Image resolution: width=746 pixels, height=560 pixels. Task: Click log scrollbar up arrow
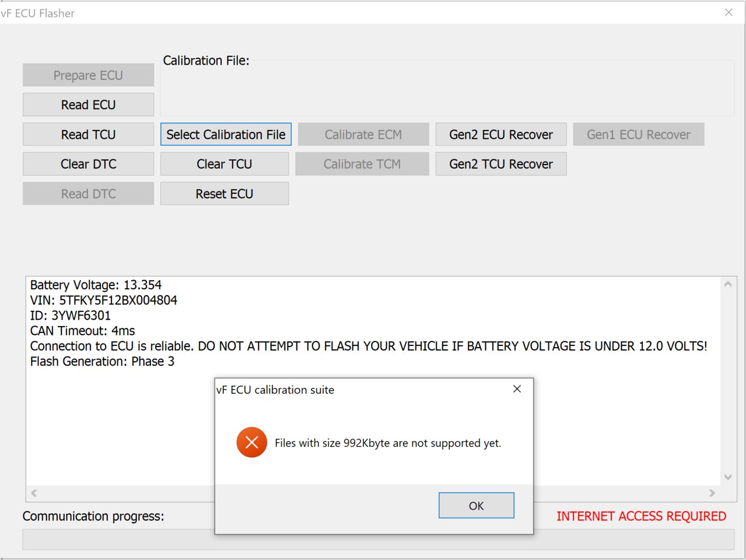727,285
